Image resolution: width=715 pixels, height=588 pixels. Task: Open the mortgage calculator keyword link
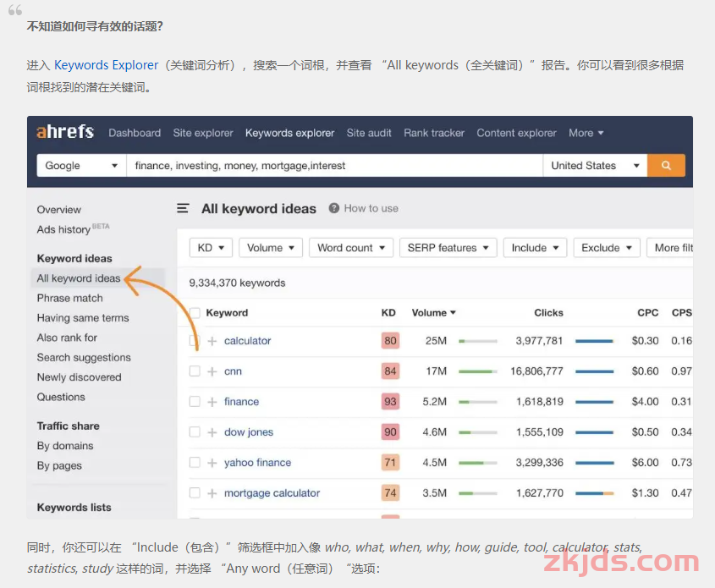pyautogui.click(x=272, y=492)
